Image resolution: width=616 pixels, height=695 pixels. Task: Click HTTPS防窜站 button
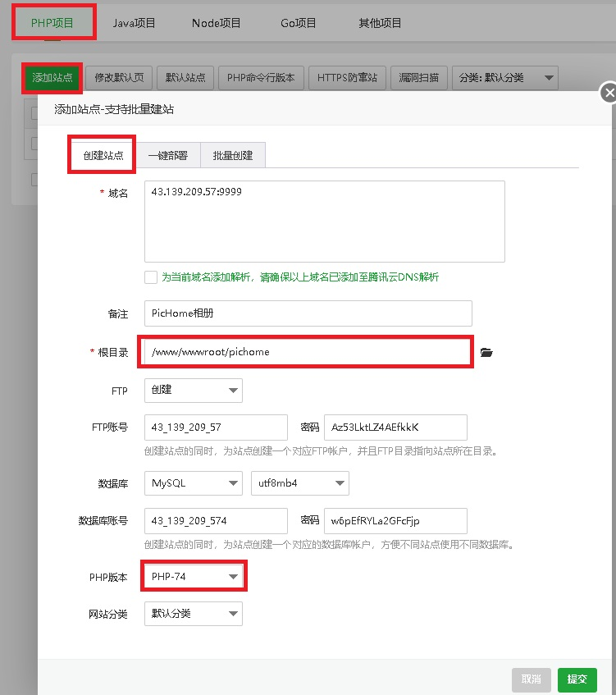coord(347,78)
